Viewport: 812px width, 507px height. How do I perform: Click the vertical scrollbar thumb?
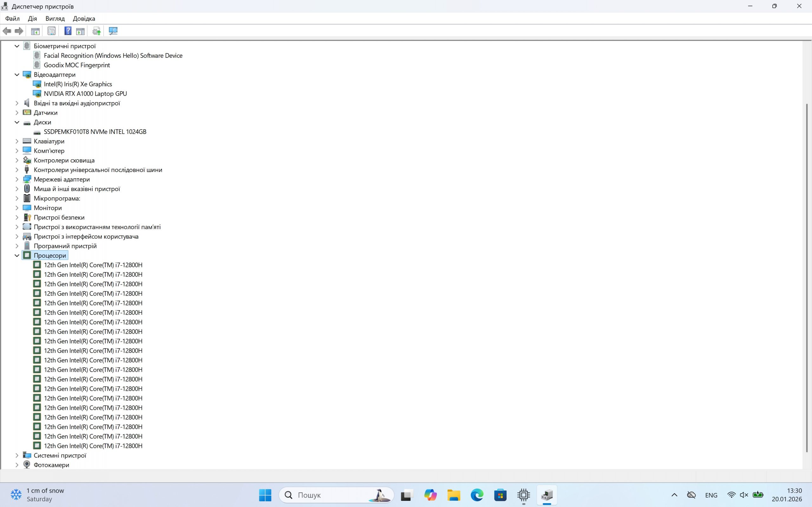807,278
